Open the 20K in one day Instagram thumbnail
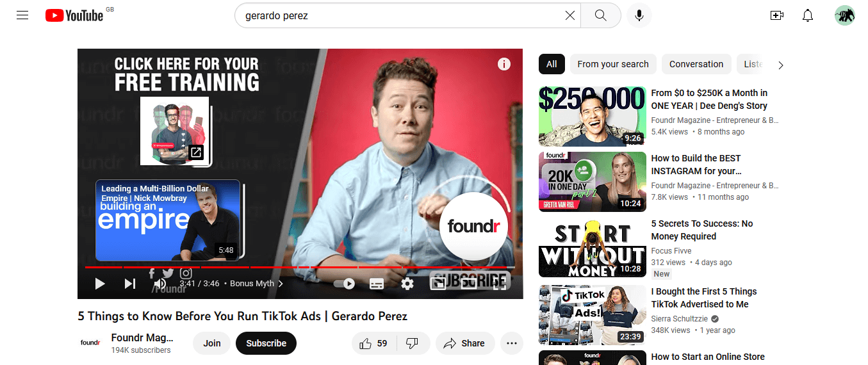 click(593, 182)
